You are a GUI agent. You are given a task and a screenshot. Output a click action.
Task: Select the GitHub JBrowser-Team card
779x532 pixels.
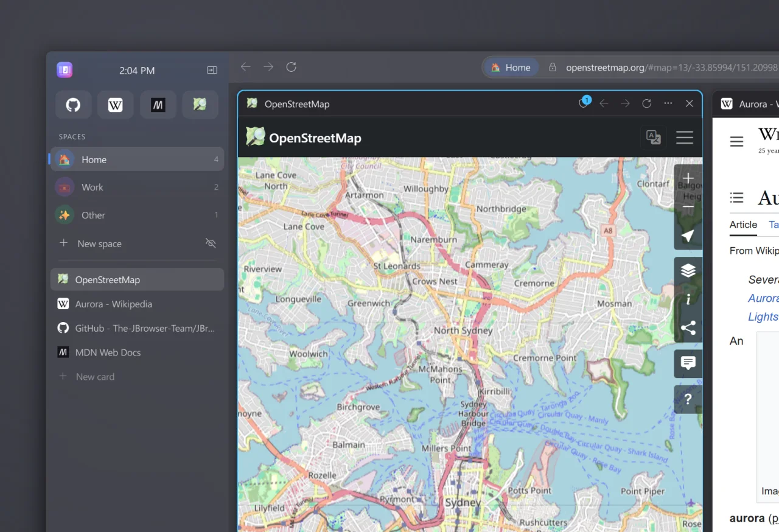coord(137,328)
